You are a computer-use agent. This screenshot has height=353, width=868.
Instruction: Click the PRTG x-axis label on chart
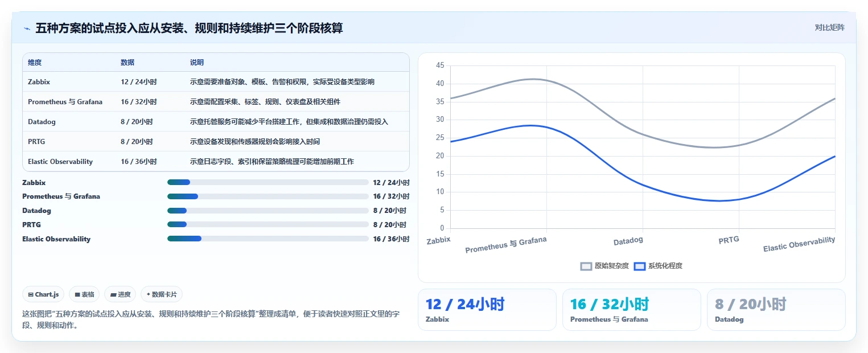point(729,240)
